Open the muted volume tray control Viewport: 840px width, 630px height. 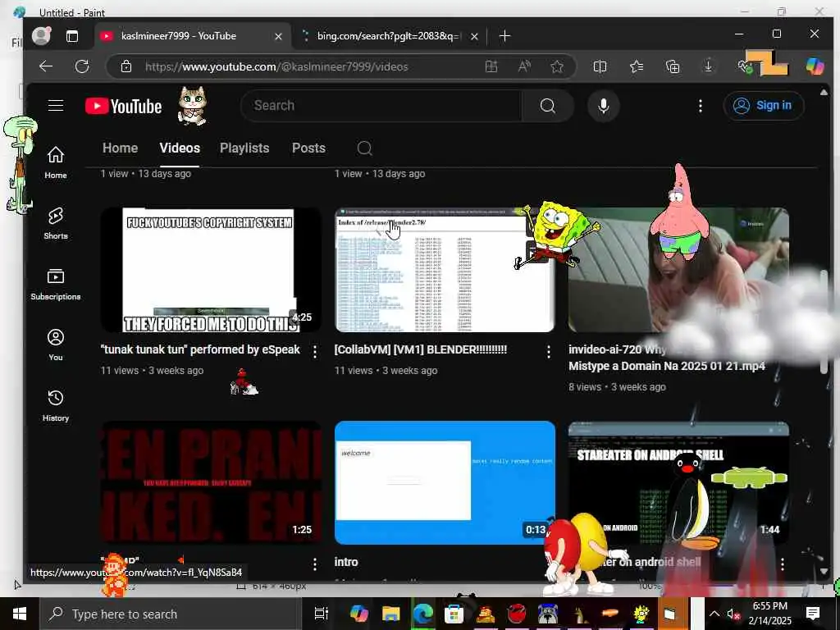[733, 614]
